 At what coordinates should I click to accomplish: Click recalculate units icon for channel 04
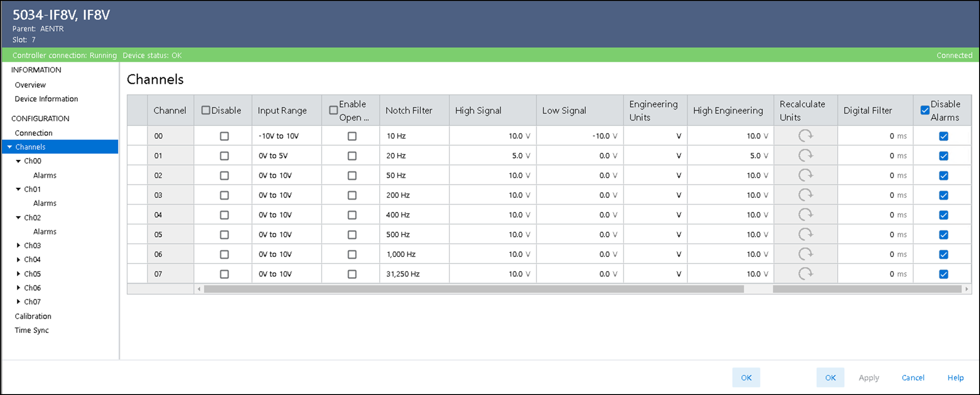coord(805,214)
